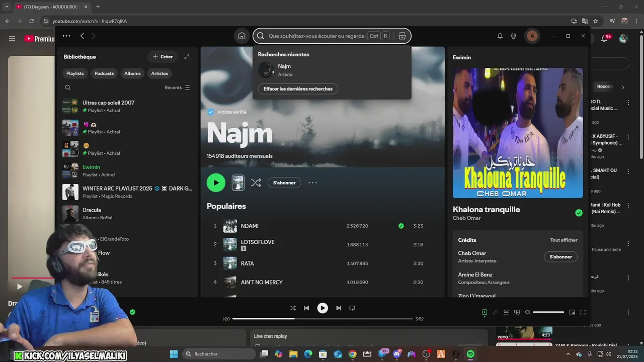Open WINTER ARC PLAYLIST 2025 entry

127,192
